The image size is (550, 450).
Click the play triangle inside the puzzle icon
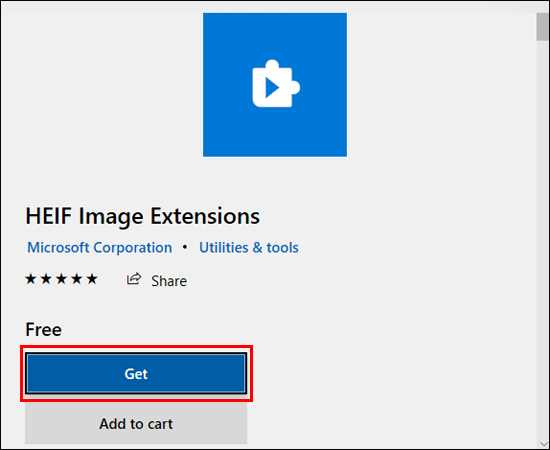(272, 87)
